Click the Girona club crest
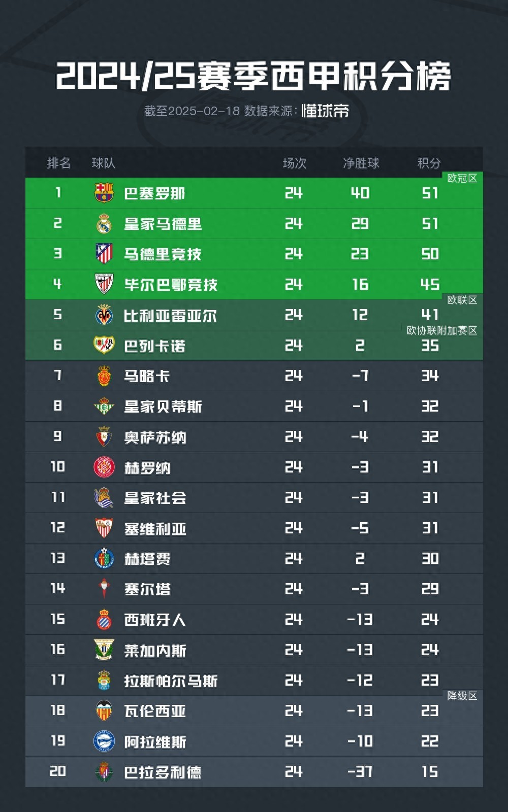508x812 pixels. pyautogui.click(x=104, y=467)
